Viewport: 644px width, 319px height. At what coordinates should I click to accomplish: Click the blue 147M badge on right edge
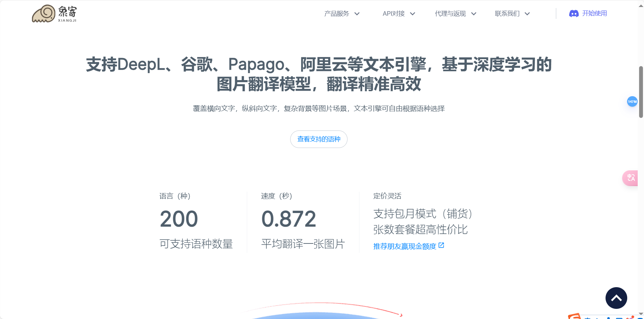point(632,102)
